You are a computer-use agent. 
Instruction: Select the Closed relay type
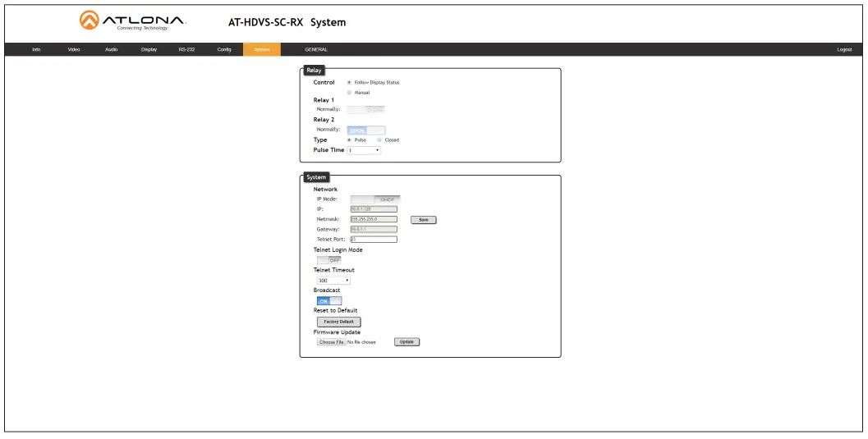pos(379,139)
